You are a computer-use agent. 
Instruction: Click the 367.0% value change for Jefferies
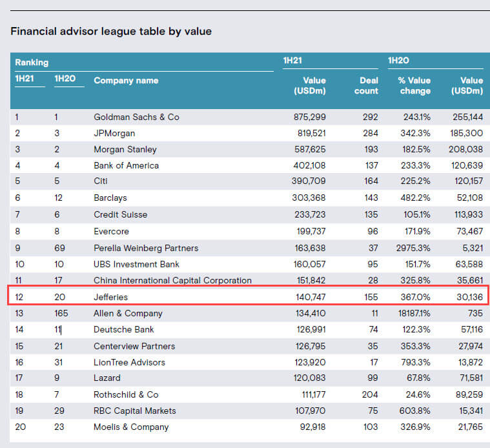[x=416, y=297]
